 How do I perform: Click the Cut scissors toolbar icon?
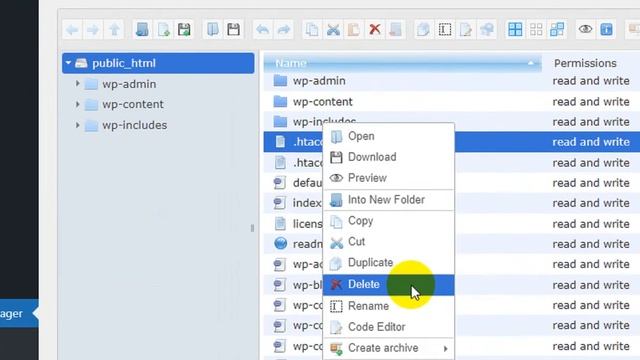click(333, 29)
